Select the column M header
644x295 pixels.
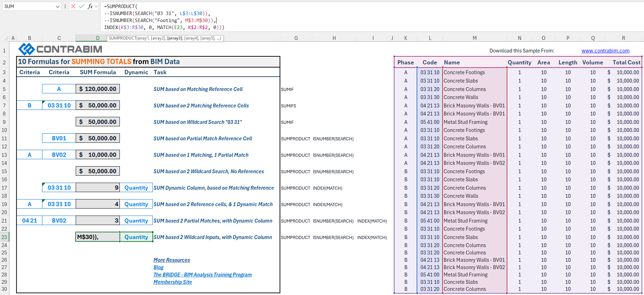point(474,38)
